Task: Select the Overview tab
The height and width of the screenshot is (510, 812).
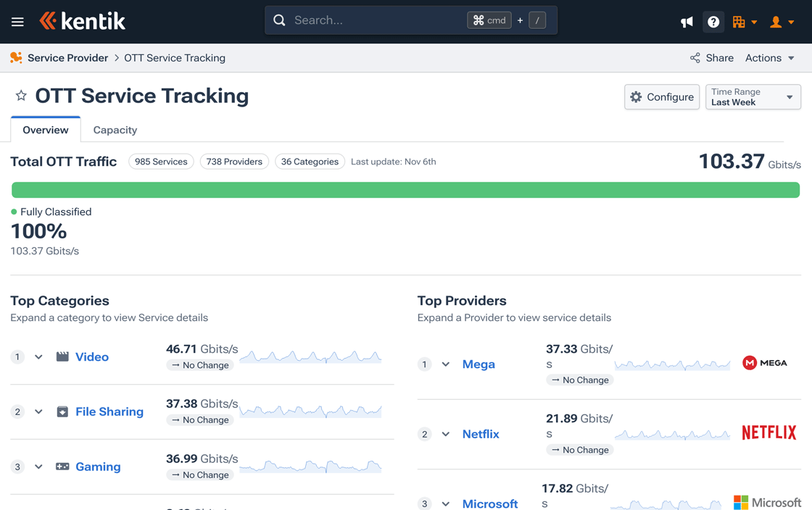Action: click(x=45, y=130)
